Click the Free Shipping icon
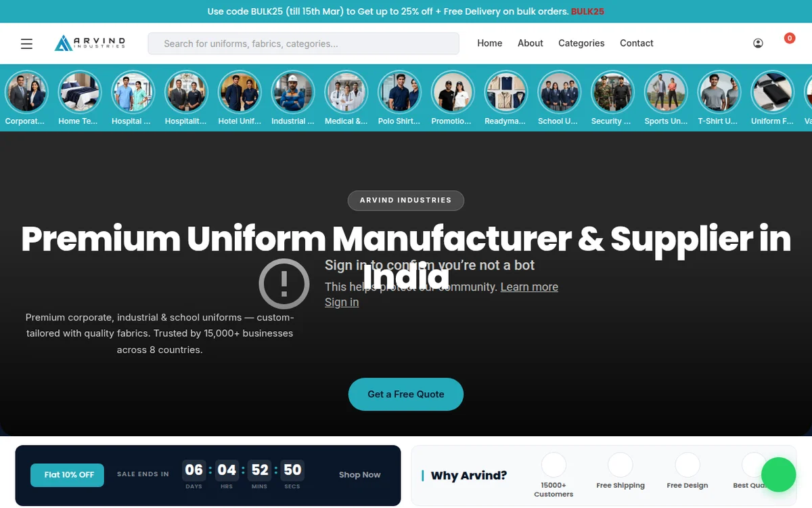Viewport: 812px width, 508px height. coord(621,465)
